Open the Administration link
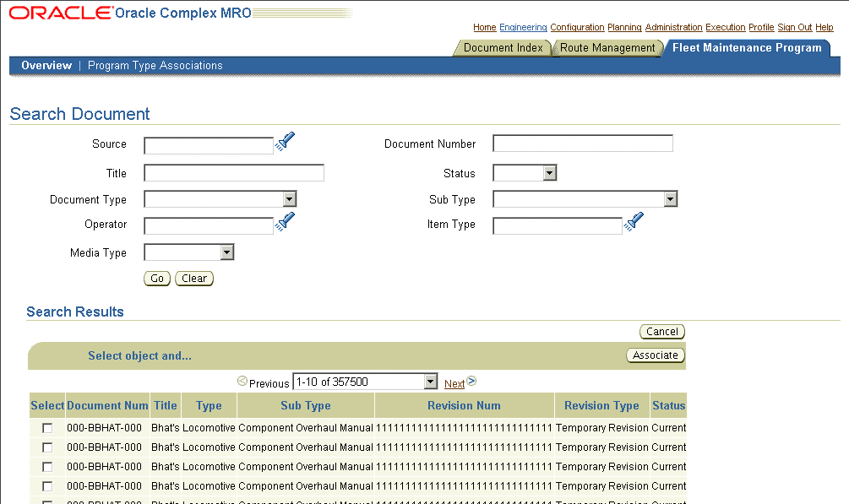Image resolution: width=849 pixels, height=504 pixels. (673, 27)
